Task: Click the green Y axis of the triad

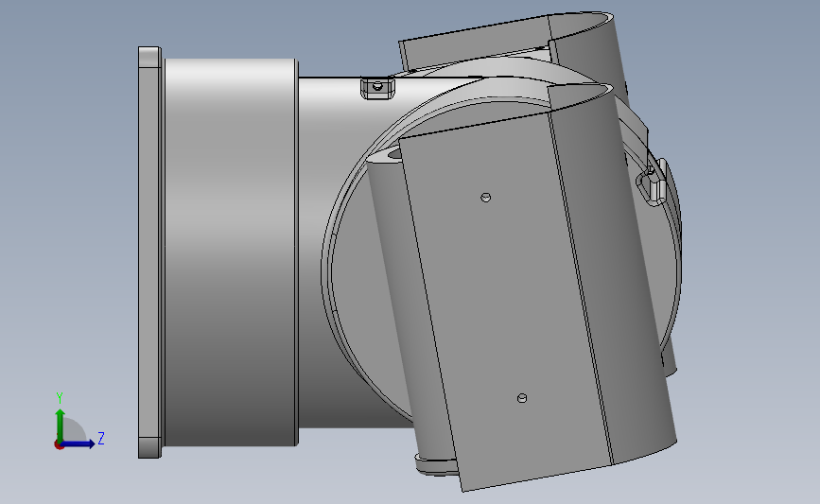Action: tap(61, 426)
